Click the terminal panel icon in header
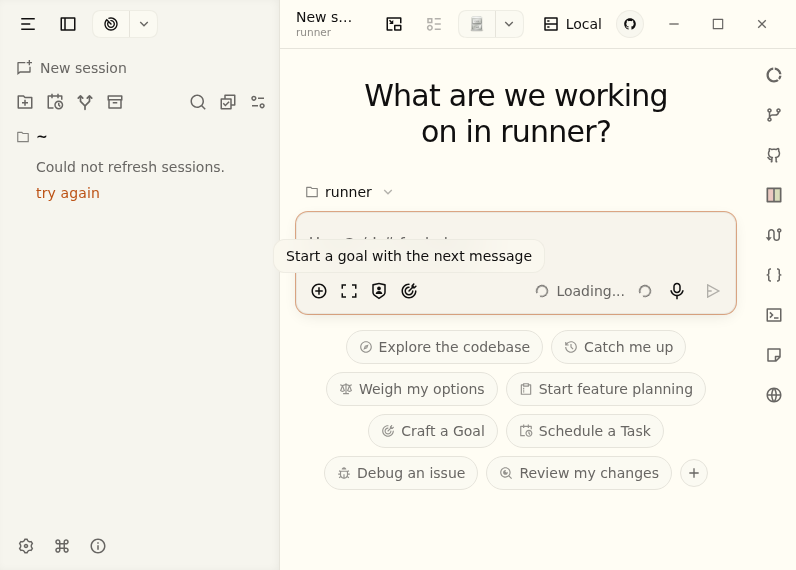Screen dimensions: 796x570 click(x=394, y=24)
